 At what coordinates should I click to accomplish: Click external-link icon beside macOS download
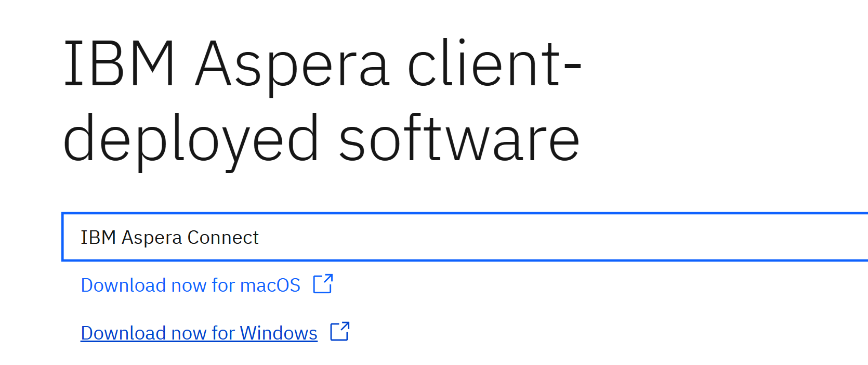pos(323,284)
